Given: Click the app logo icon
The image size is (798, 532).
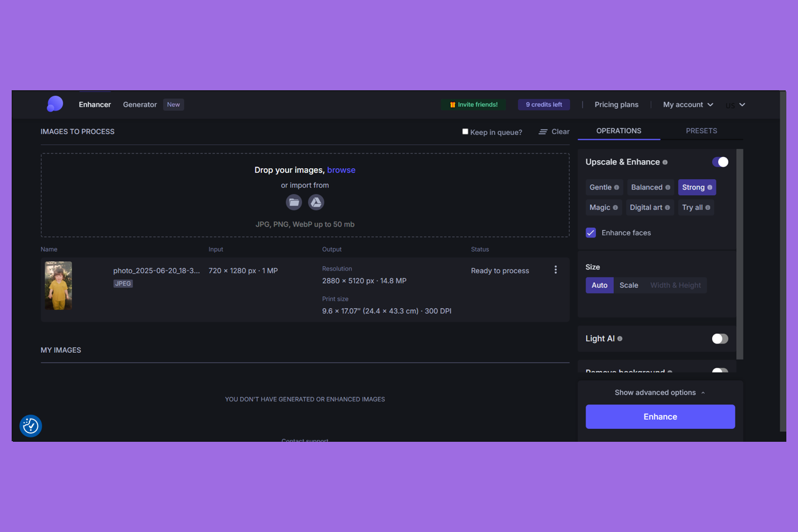Looking at the screenshot, I should (55, 104).
